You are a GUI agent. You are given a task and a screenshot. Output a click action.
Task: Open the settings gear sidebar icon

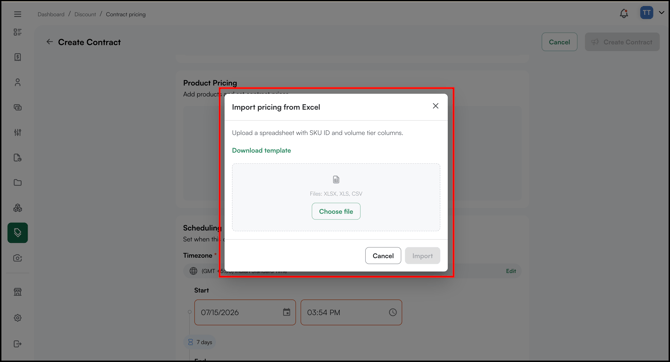click(18, 318)
